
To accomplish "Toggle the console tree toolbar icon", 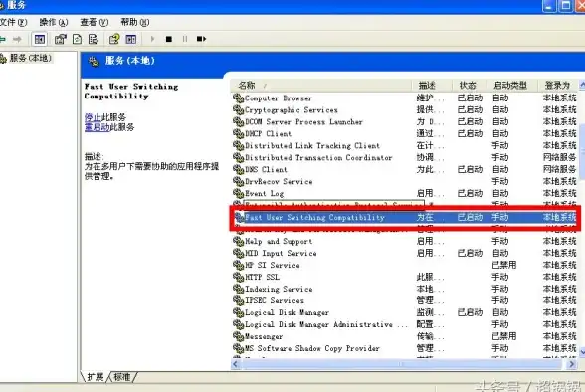I will [x=40, y=39].
